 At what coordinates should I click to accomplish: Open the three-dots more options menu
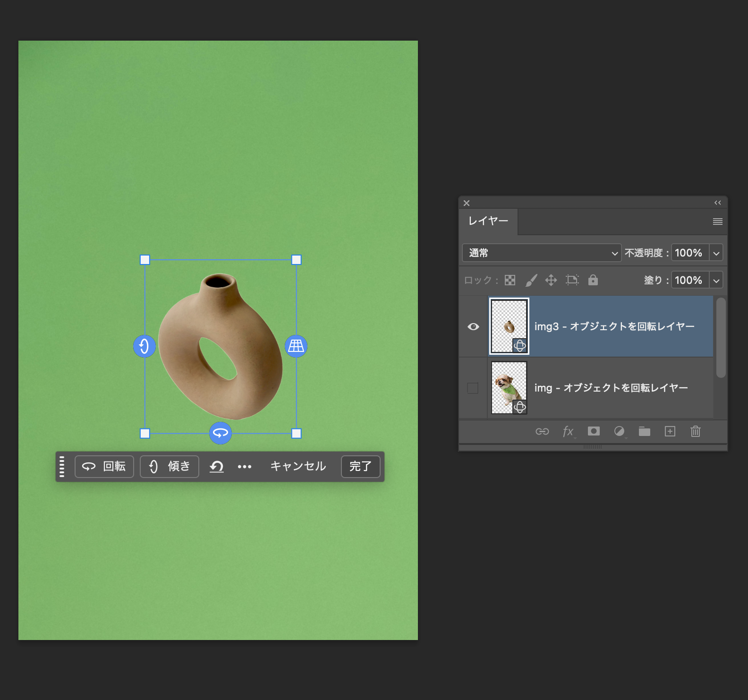pos(245,467)
